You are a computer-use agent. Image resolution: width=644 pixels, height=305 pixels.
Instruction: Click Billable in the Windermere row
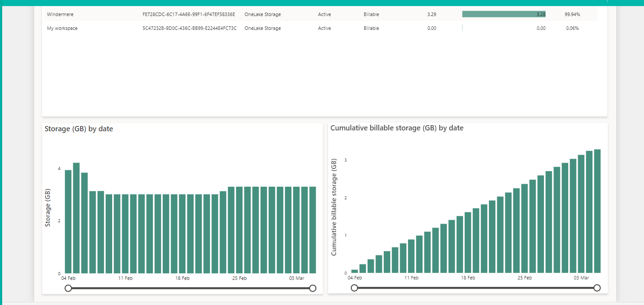click(371, 14)
